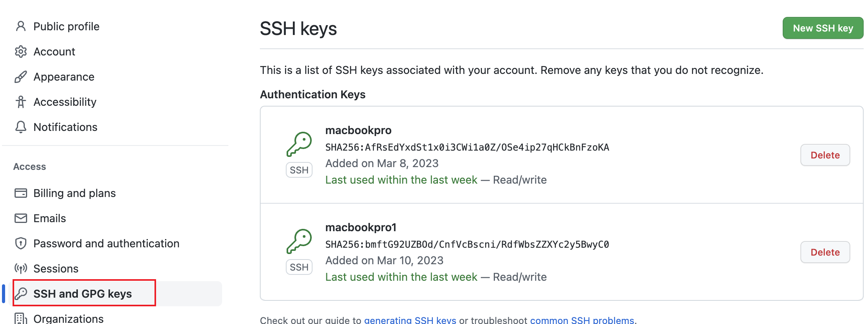Open the generating SSH keys guide
This screenshot has height=324, width=868.
[410, 320]
